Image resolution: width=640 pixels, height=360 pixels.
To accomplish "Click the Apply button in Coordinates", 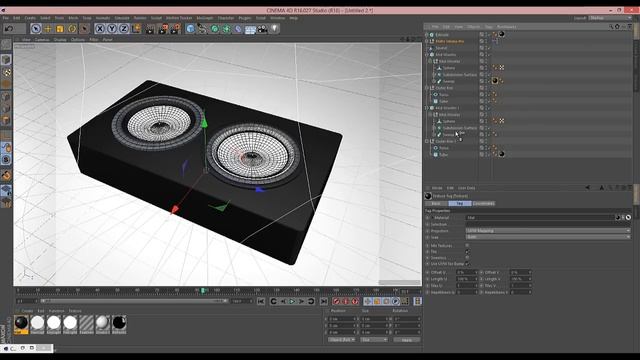I will tap(407, 340).
